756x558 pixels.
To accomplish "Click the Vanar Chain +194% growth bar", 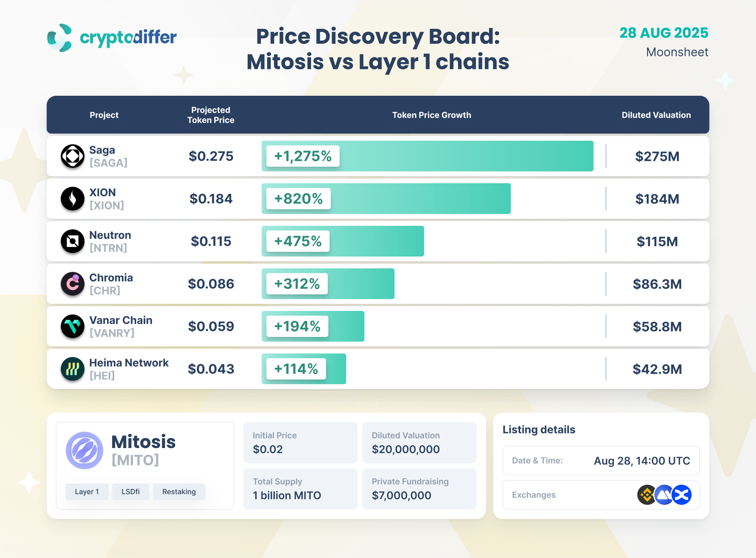I will [x=313, y=326].
